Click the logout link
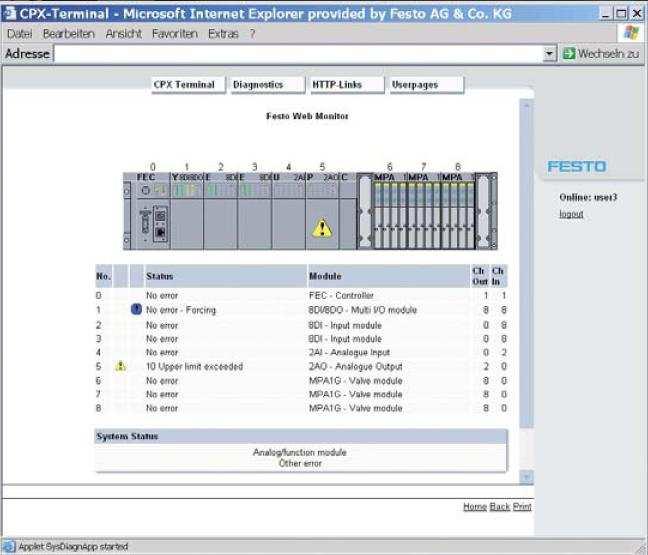Image resolution: width=648 pixels, height=555 pixels. (x=571, y=214)
